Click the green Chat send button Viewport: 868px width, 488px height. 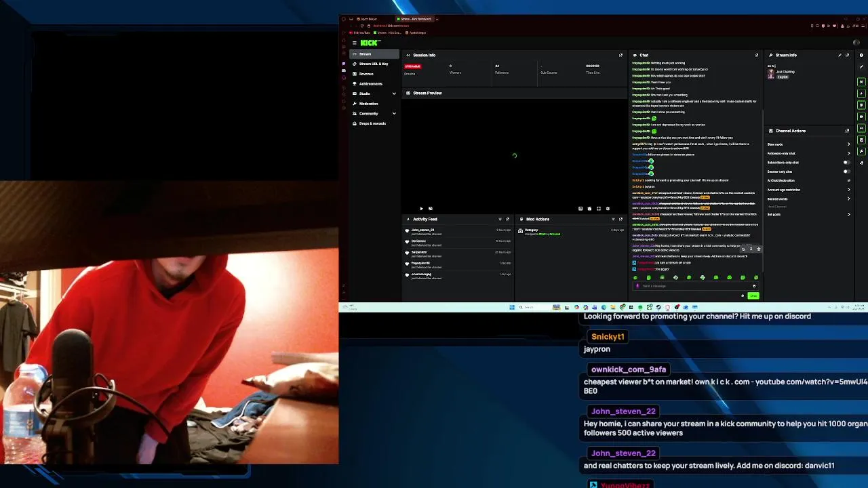753,296
